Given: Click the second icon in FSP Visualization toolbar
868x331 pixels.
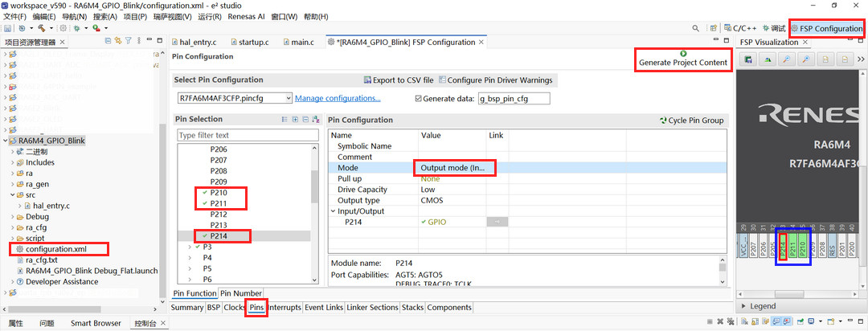Looking at the screenshot, I should tap(768, 59).
